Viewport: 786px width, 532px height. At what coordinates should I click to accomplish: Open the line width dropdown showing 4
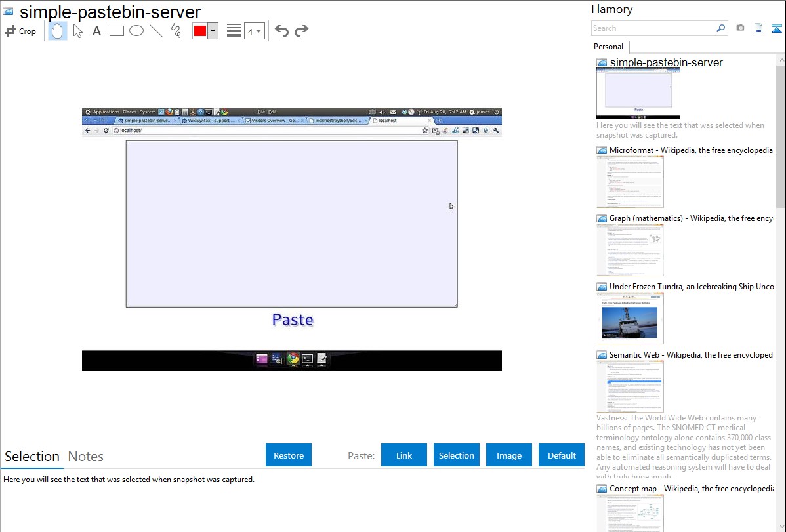click(254, 31)
